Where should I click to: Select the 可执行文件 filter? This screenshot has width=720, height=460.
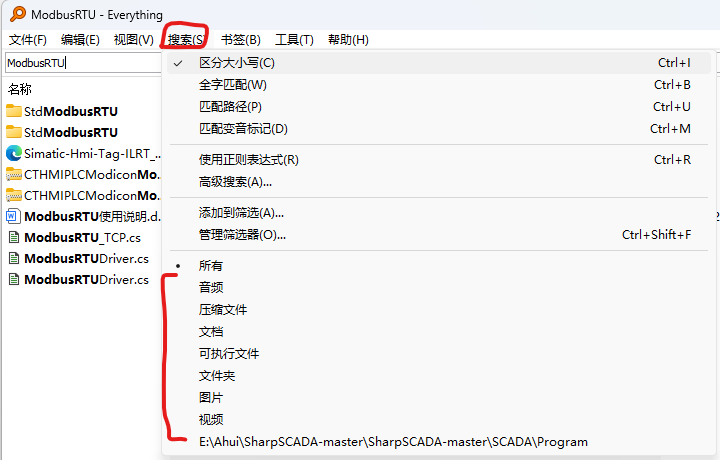click(439, 354)
